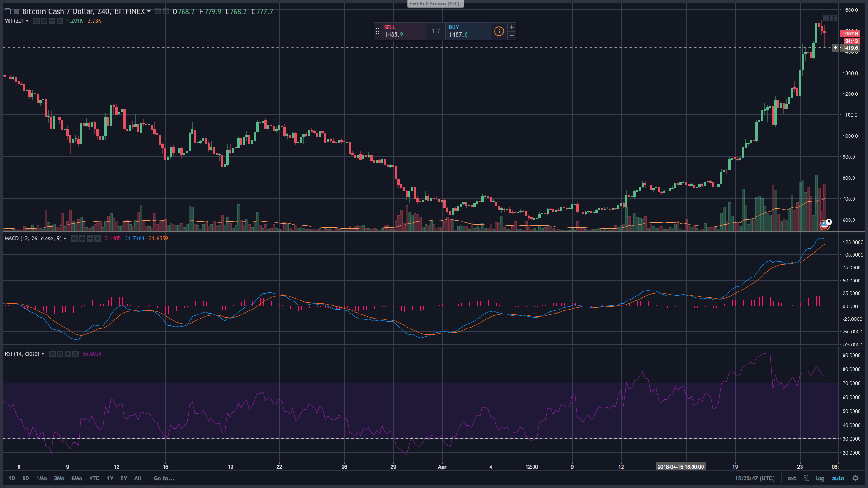This screenshot has width=868, height=488.
Task: Click the trading panel drag handle dots
Action: tap(377, 31)
